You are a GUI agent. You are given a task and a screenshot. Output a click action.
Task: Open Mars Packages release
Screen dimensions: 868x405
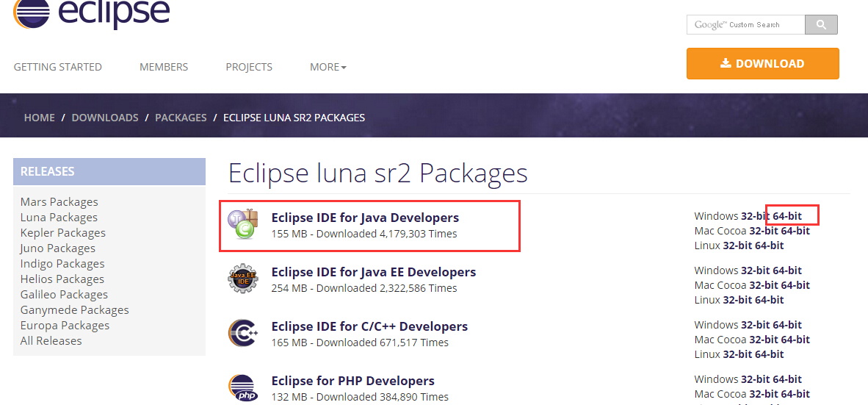coord(59,201)
